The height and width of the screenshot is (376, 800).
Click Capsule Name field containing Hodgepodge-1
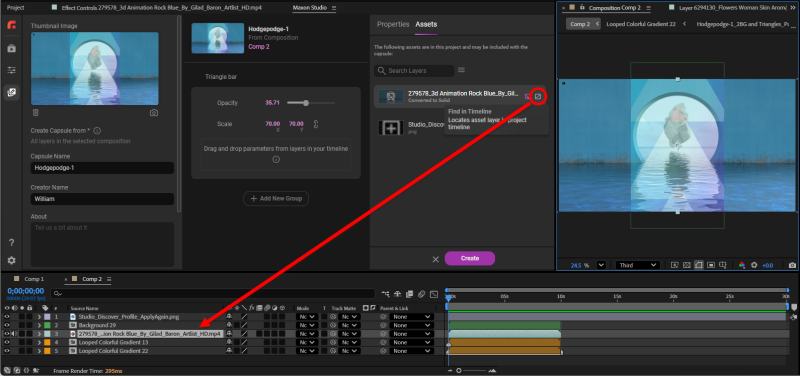click(102, 168)
